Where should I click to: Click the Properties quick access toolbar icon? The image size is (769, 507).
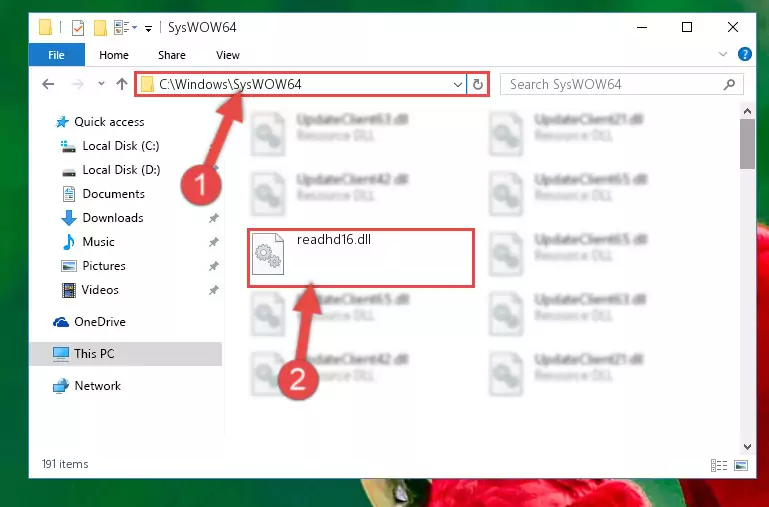click(x=77, y=27)
